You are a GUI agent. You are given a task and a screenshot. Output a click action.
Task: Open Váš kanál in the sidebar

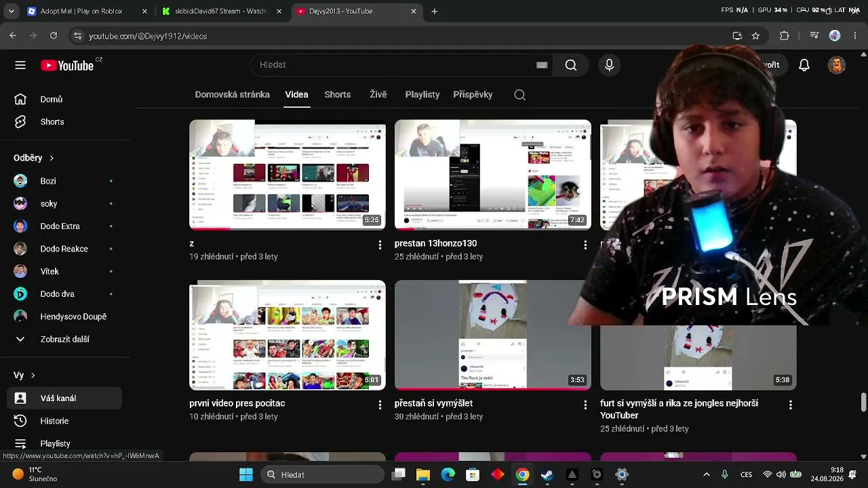coord(64,399)
